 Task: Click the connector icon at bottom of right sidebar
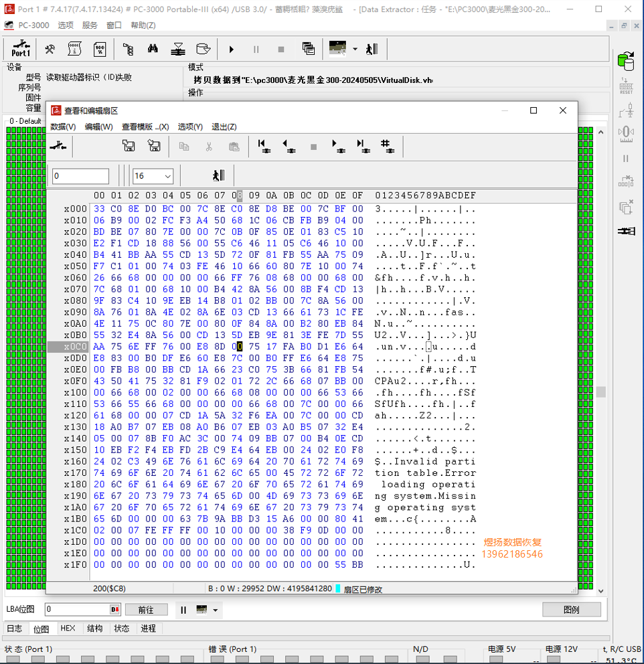tap(626, 231)
